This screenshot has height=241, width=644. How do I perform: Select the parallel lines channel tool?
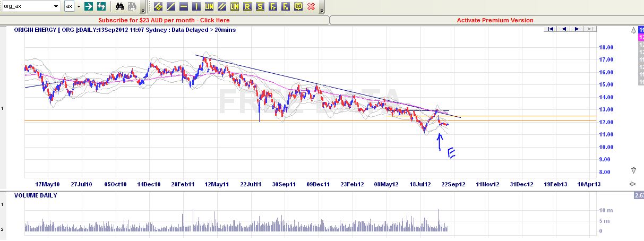(221, 6)
